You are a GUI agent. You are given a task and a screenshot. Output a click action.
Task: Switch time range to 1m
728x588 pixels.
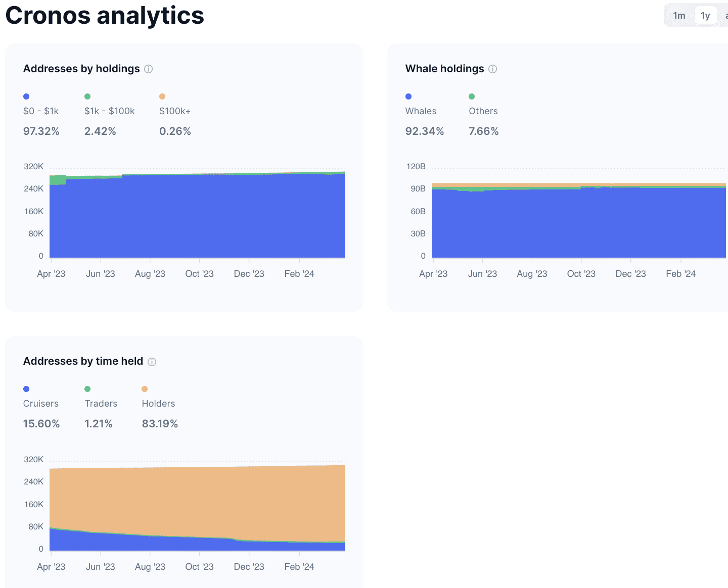click(679, 16)
